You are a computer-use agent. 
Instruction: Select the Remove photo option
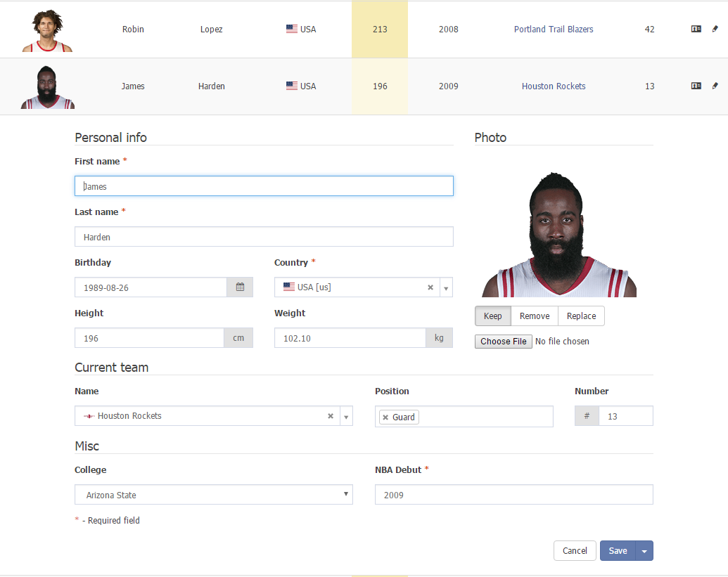(535, 316)
